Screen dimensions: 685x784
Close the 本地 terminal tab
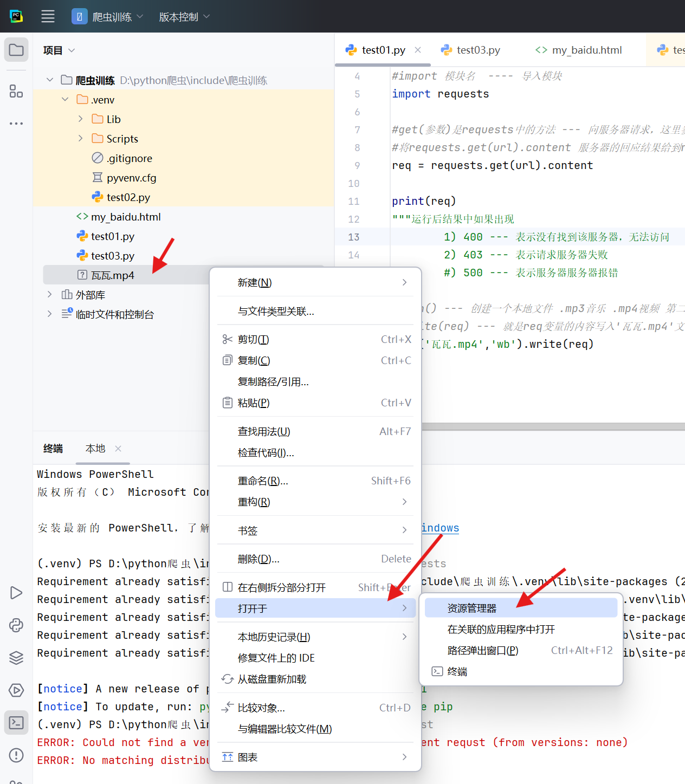click(118, 449)
